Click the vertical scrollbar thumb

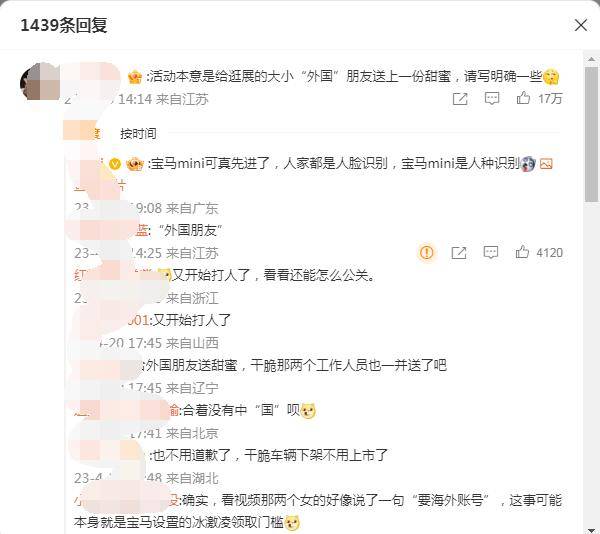591,133
